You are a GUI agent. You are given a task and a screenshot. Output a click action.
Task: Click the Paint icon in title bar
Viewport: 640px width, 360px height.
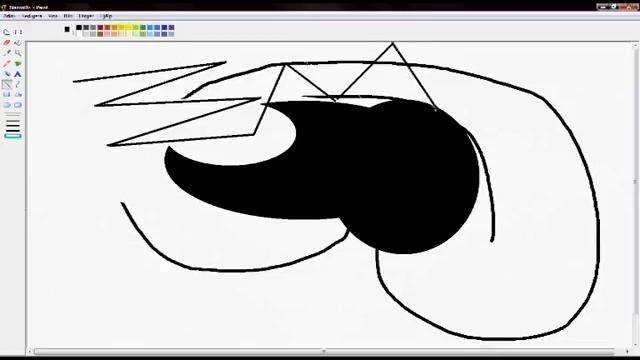(4, 7)
